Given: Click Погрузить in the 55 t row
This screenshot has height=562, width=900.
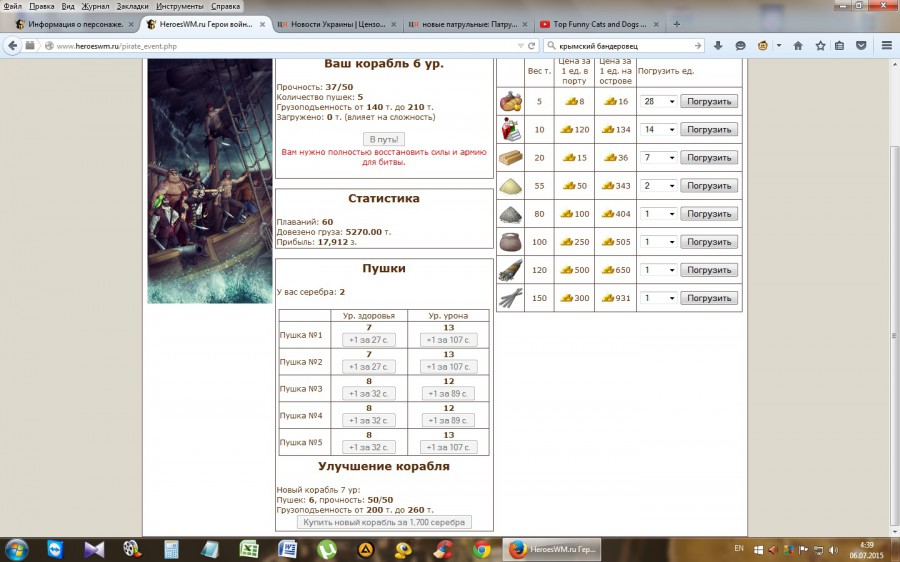Looking at the screenshot, I should tap(709, 185).
